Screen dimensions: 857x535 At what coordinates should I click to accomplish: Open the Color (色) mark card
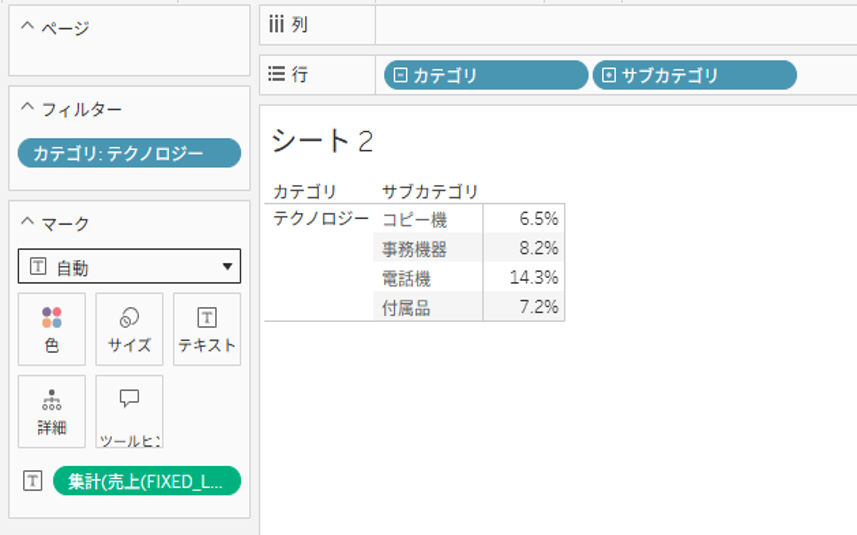51,329
